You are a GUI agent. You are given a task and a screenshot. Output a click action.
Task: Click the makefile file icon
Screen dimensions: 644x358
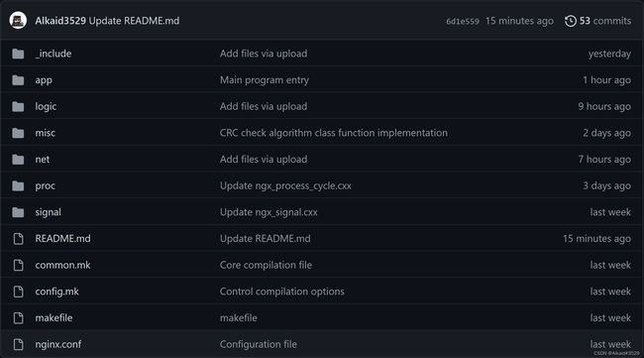(18, 318)
